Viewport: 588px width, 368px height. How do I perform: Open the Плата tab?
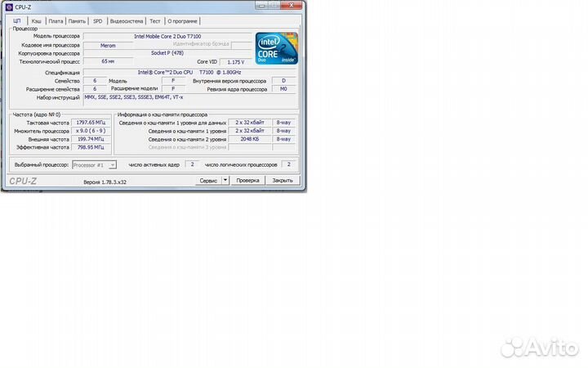[x=56, y=21]
